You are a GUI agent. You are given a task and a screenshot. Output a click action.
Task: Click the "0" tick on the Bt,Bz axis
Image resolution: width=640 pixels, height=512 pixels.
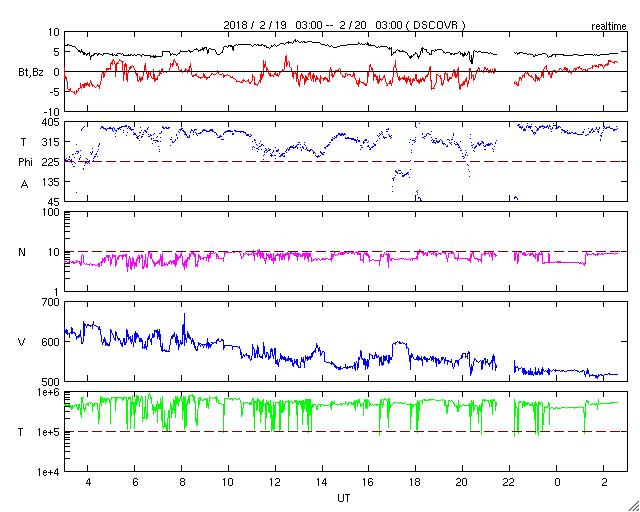tap(57, 72)
